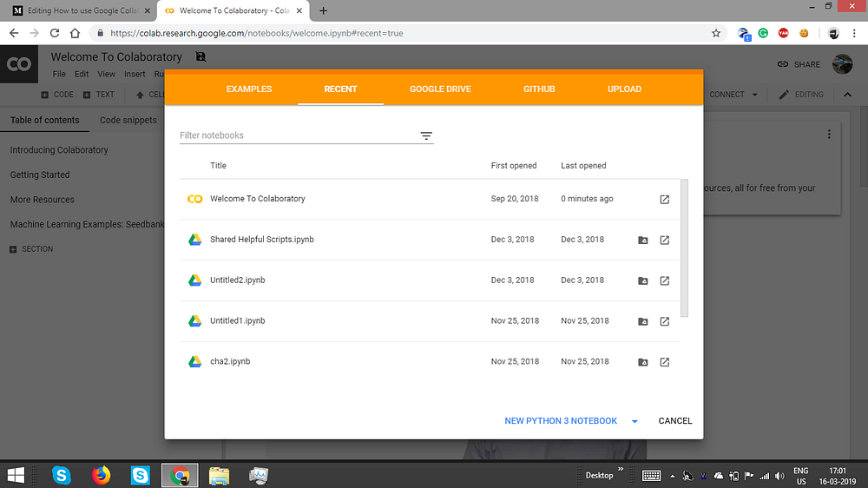868x488 pixels.
Task: Open the View menu
Action: [106, 74]
